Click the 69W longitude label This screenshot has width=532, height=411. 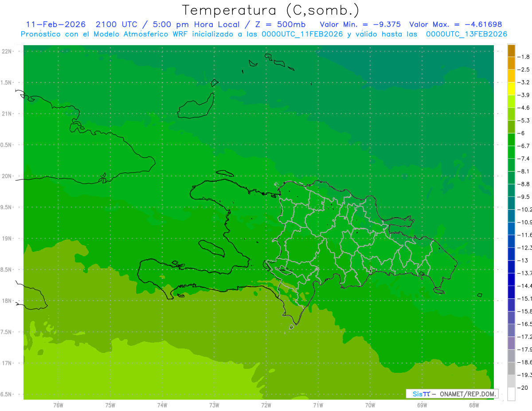coord(422,405)
